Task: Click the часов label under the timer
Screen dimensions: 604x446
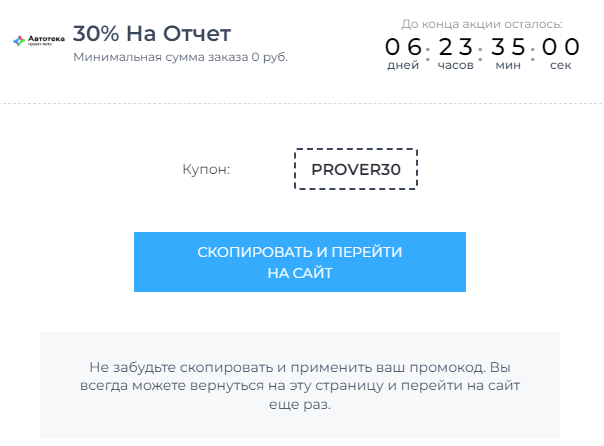Action: [x=455, y=65]
